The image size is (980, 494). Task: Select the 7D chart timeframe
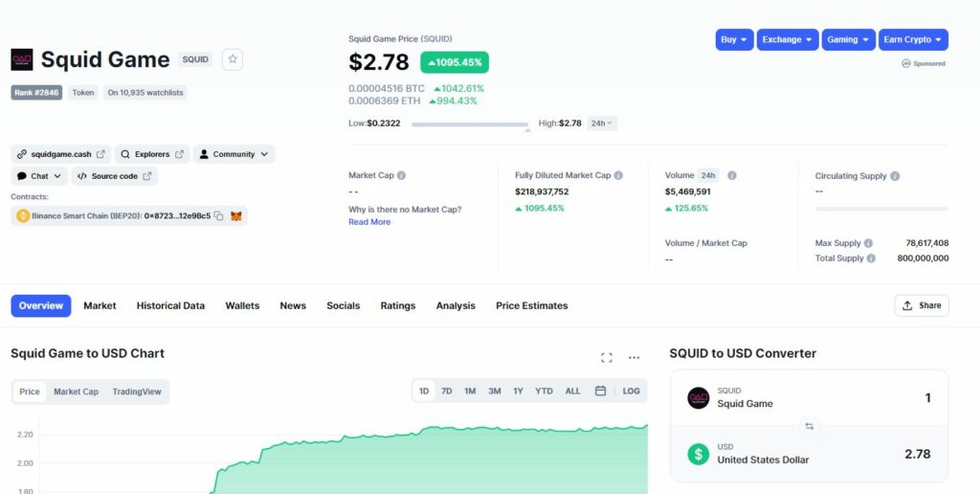(446, 391)
